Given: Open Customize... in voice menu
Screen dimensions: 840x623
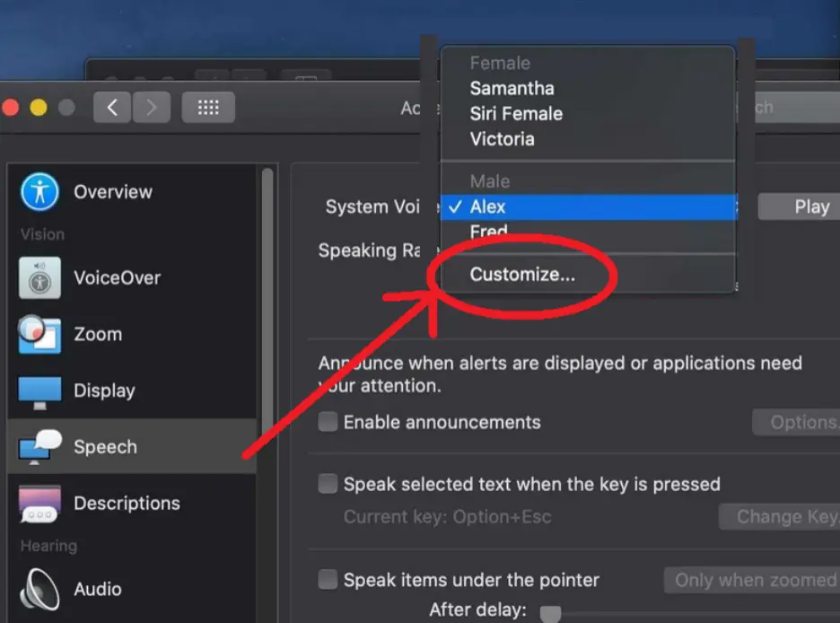Looking at the screenshot, I should [588, 275].
